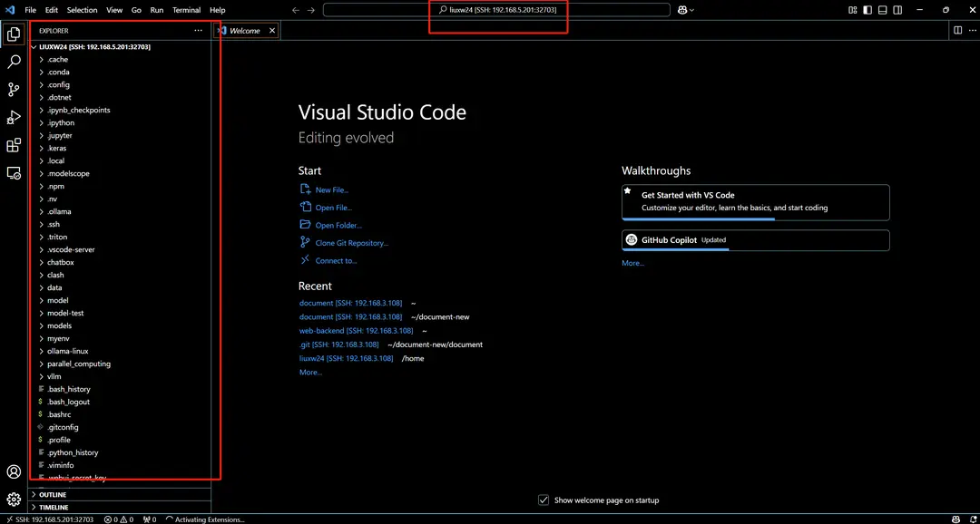
Task: Expand the TIMELINE section
Action: tap(121, 507)
